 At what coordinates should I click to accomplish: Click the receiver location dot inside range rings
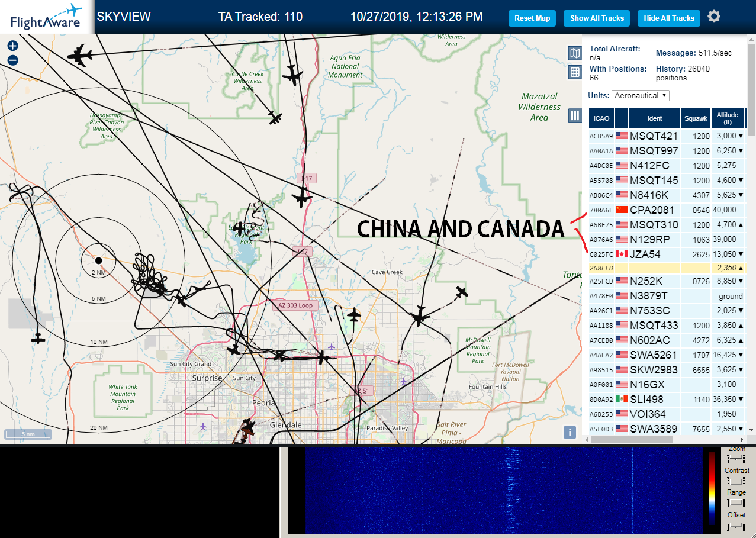point(98,260)
